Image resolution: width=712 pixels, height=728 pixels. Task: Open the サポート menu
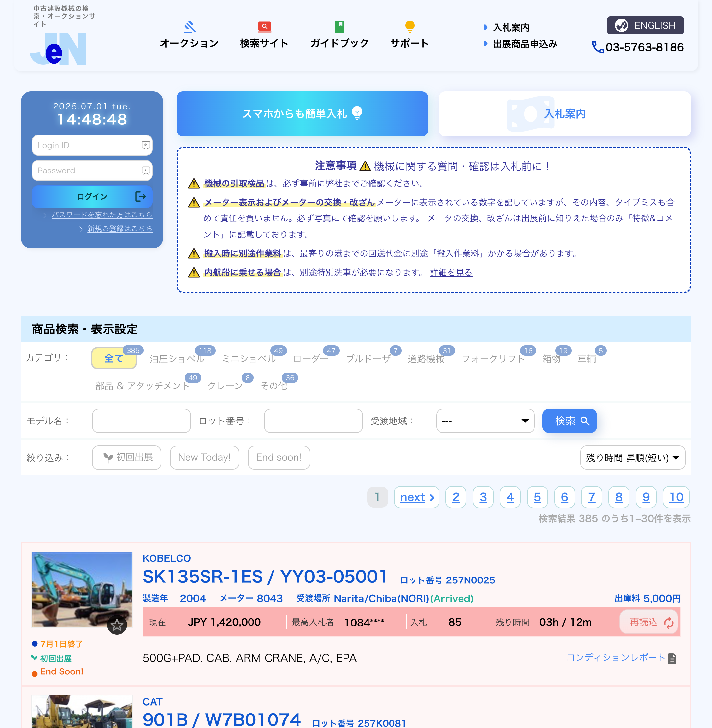point(410,35)
